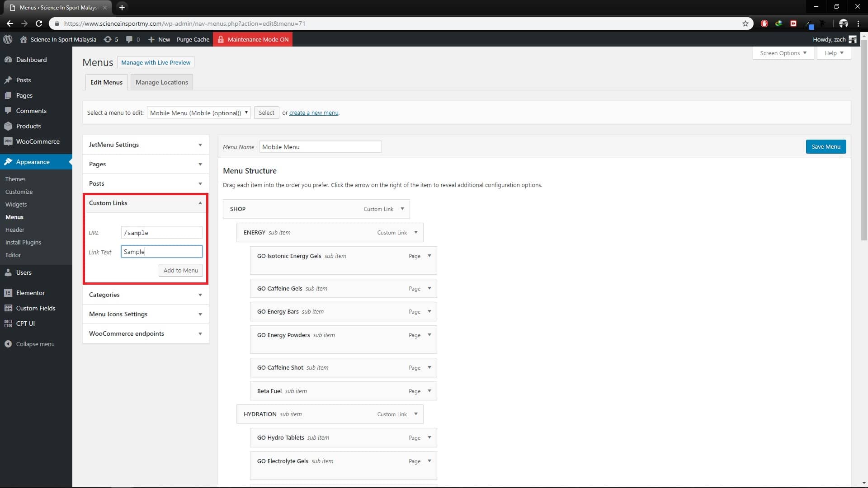Click the WooCommerce icon in the sidebar
The image size is (868, 488).
coord(8,141)
